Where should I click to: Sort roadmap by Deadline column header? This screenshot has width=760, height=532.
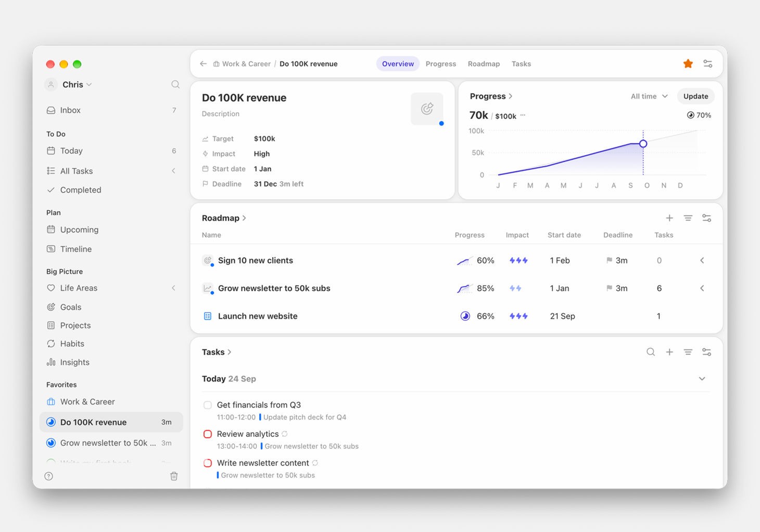[x=618, y=235]
